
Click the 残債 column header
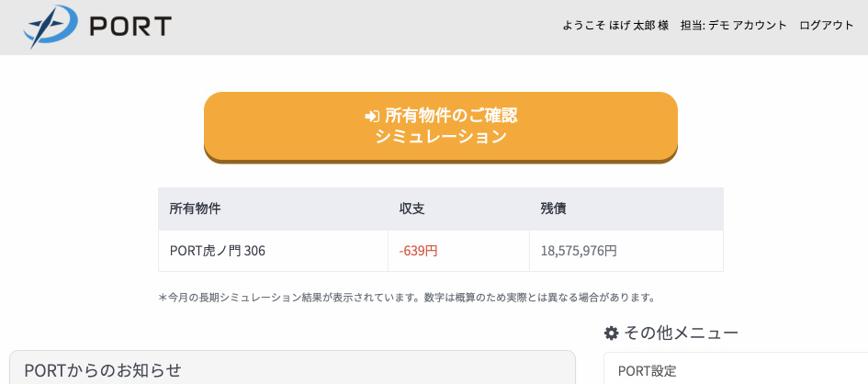553,209
